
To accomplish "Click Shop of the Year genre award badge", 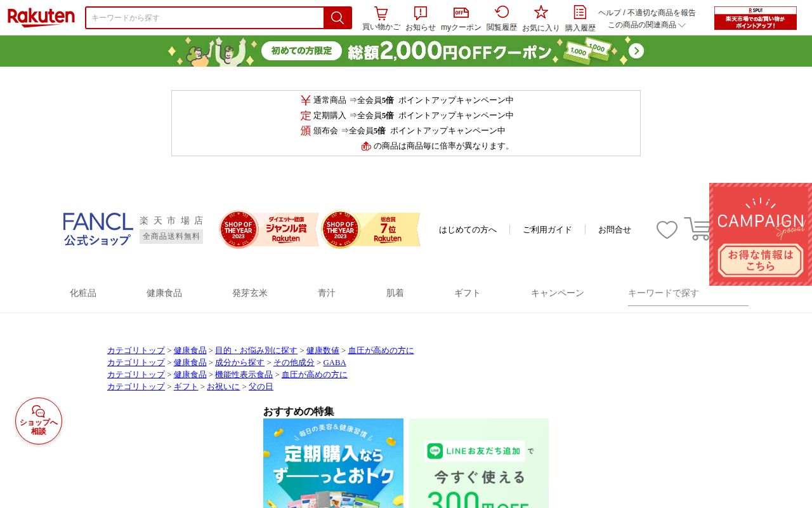I will pos(268,229).
